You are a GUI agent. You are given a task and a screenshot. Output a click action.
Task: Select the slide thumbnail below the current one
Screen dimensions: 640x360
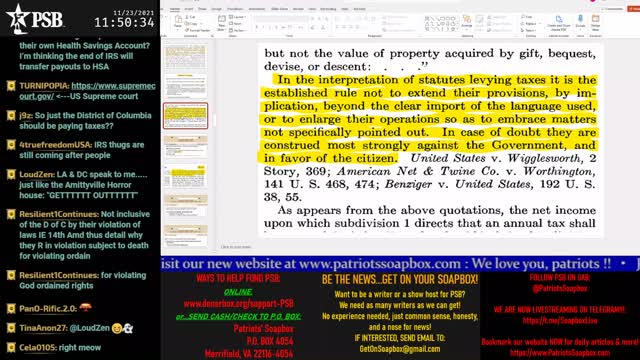click(185, 146)
